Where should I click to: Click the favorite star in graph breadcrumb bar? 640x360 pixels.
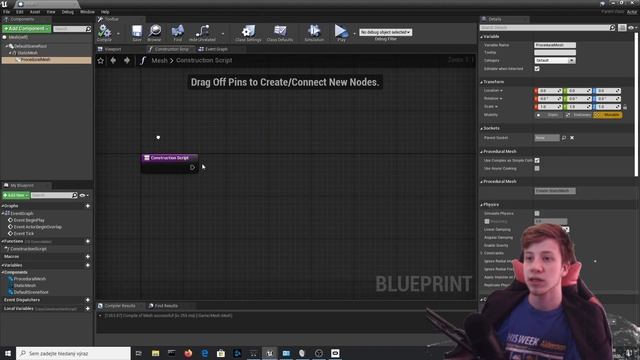(x=101, y=60)
